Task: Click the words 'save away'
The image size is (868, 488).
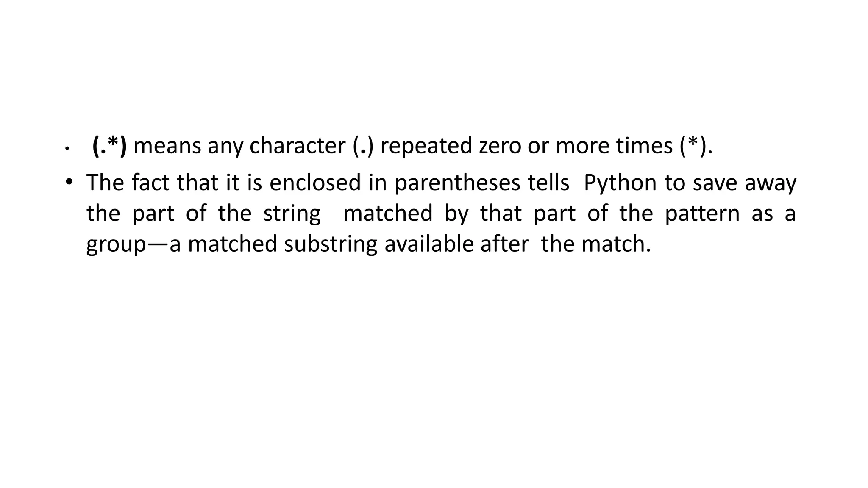Action: [744, 183]
